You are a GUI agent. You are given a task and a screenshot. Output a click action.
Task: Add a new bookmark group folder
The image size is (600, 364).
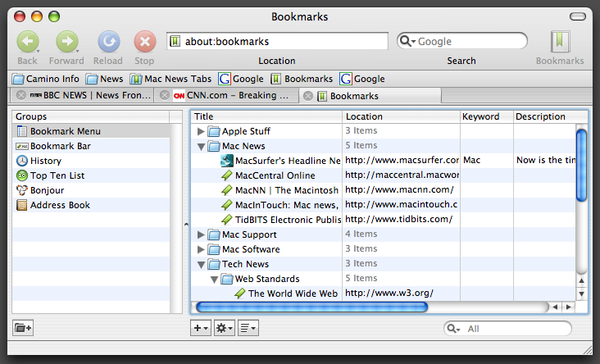pyautogui.click(x=23, y=328)
